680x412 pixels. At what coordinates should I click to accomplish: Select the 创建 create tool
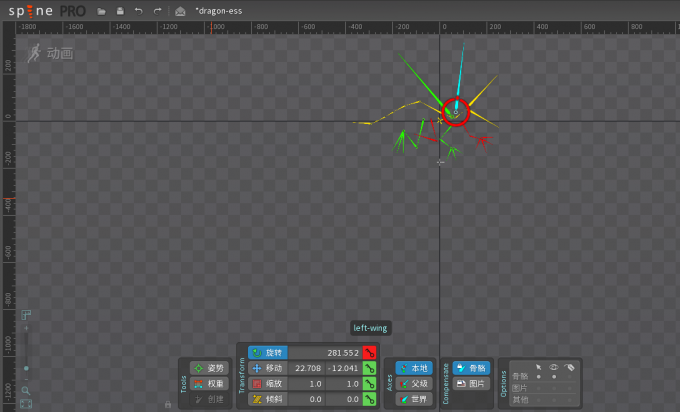tap(209, 399)
